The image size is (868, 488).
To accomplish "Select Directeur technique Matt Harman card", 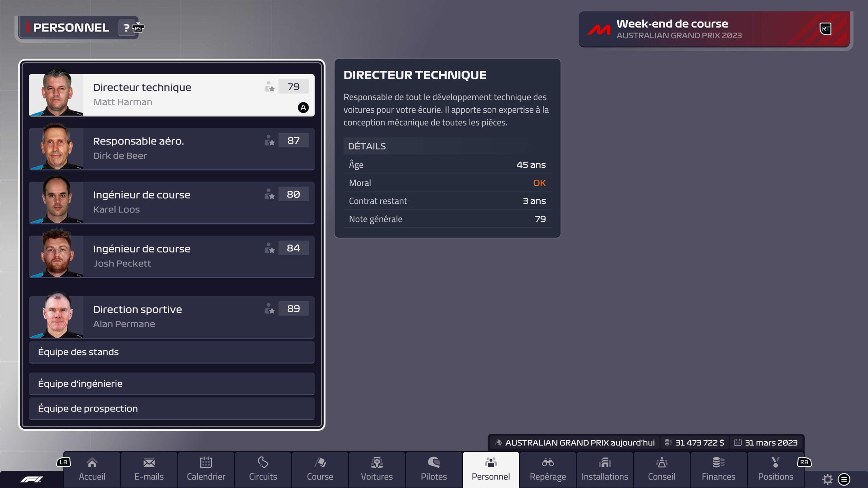I will point(172,95).
